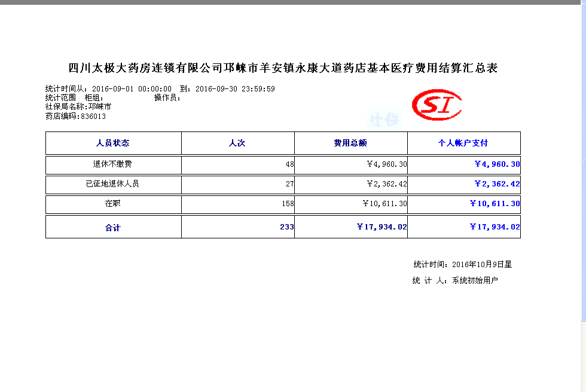This screenshot has height=392, width=586.
Task: Click the report date 统计时间：2016年10月9日星
Action: [463, 265]
